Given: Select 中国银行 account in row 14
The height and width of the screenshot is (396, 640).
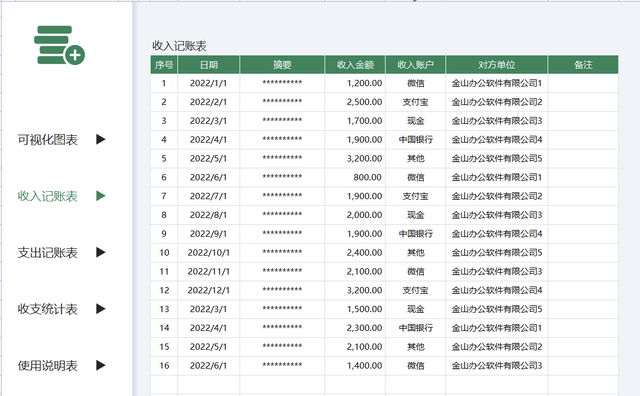Looking at the screenshot, I should [x=416, y=328].
